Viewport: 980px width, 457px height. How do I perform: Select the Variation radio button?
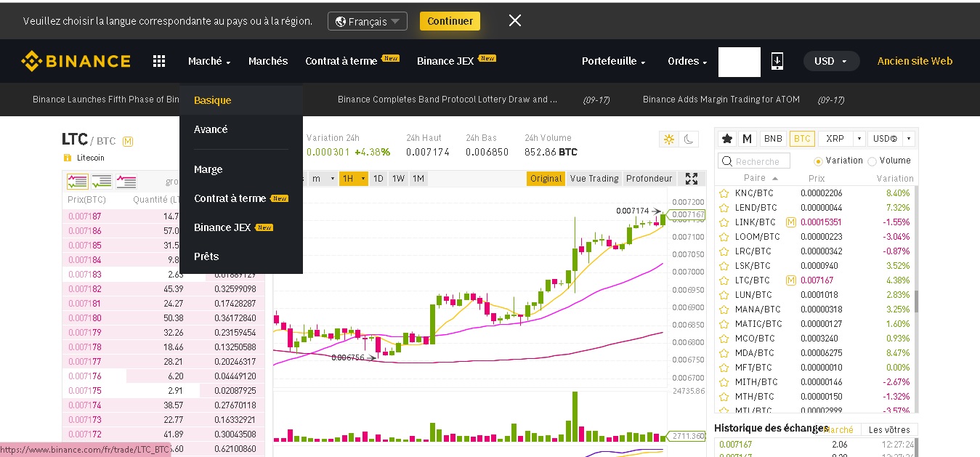click(818, 161)
